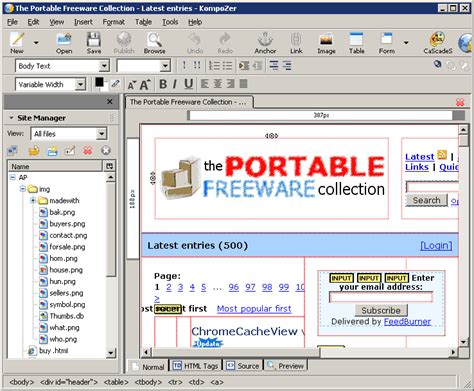Screen dimensions: 474x391
Task: Open the black text color swatch
Action: pyautogui.click(x=99, y=82)
